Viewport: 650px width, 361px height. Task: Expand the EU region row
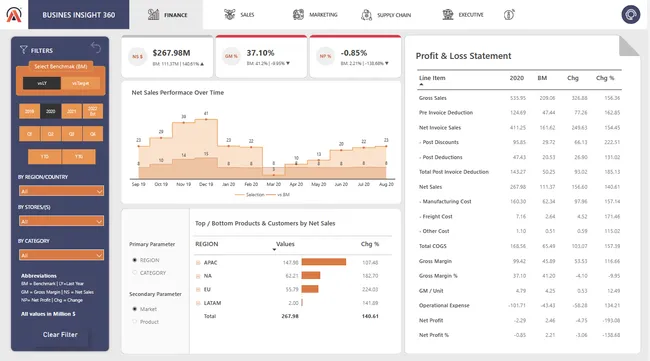(x=198, y=290)
